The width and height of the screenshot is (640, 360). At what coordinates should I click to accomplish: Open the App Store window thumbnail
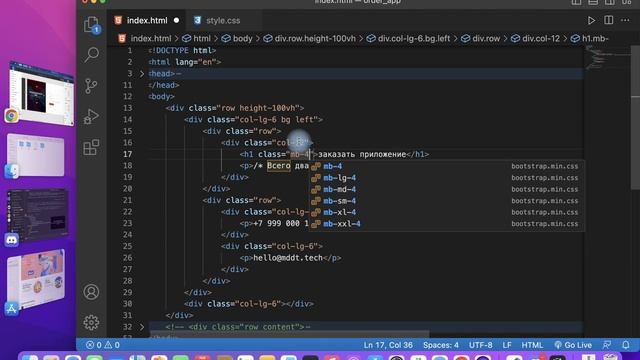pyautogui.click(x=36, y=280)
